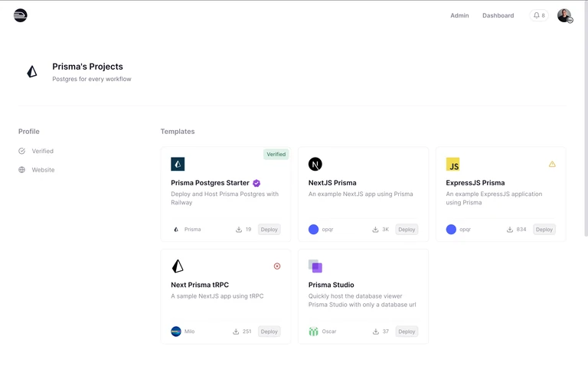This screenshot has height=369, width=588.
Task: Click the download icon beside 19 deployments
Action: pyautogui.click(x=239, y=229)
